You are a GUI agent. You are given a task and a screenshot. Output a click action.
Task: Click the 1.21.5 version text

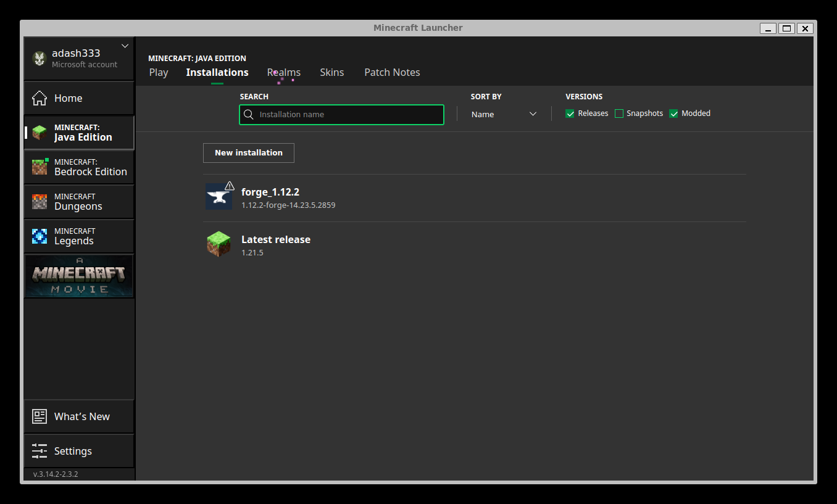pos(252,252)
